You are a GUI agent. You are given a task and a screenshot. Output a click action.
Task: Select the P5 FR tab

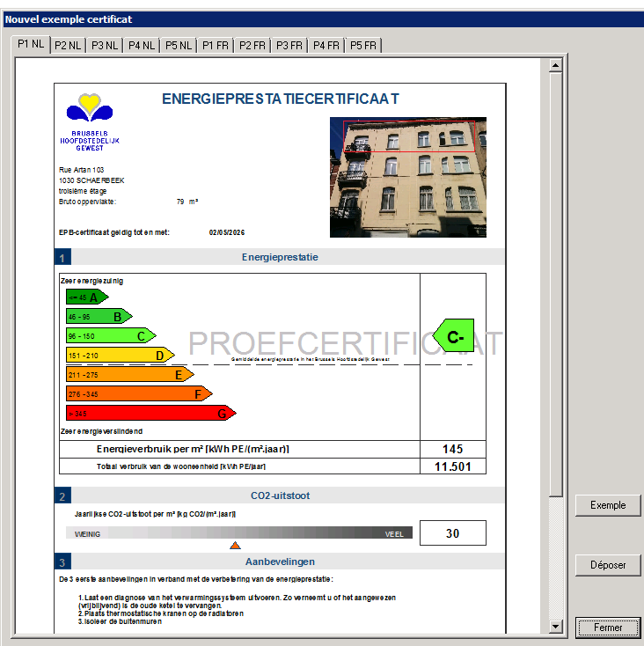click(363, 45)
